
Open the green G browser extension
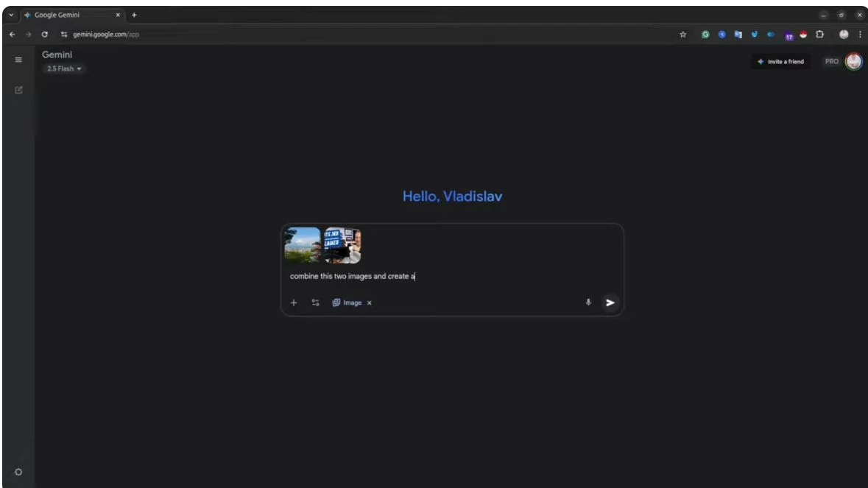(x=705, y=35)
